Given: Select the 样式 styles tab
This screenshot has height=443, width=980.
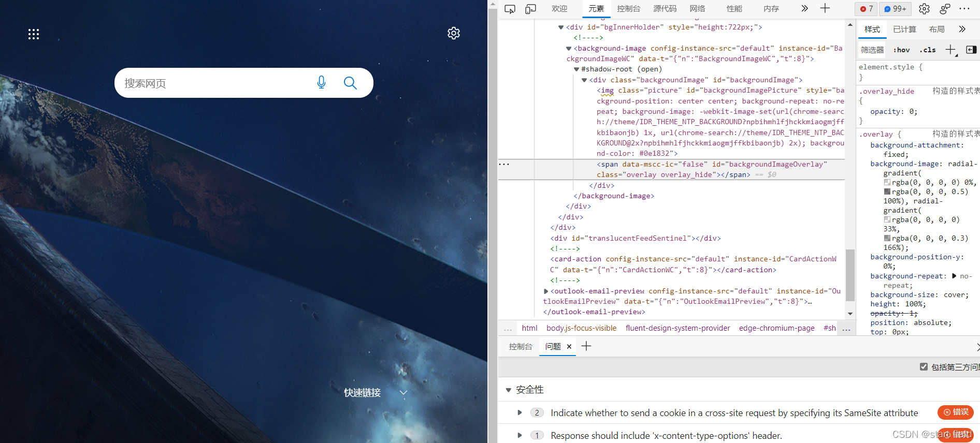Looking at the screenshot, I should point(872,29).
